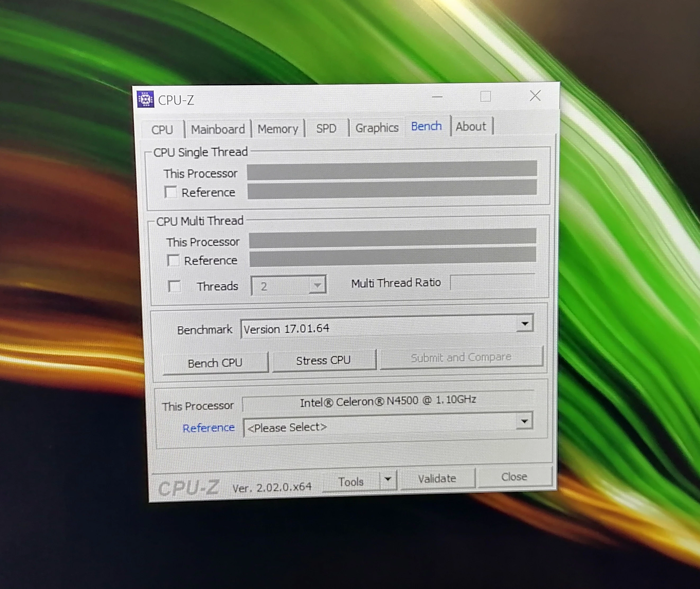This screenshot has height=589, width=700.
Task: Click the Ver. 2.02.0.x64 version text
Action: click(272, 488)
